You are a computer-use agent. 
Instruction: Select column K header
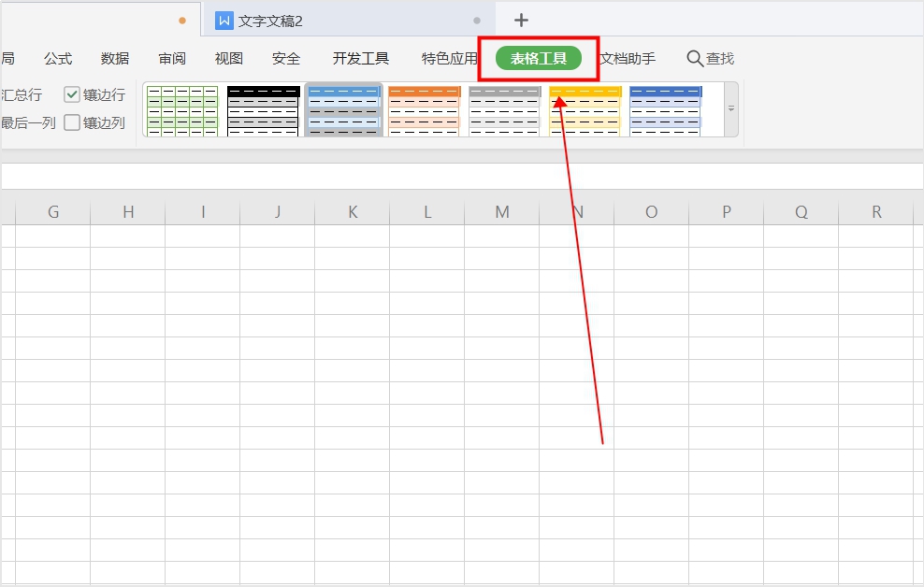(x=353, y=212)
